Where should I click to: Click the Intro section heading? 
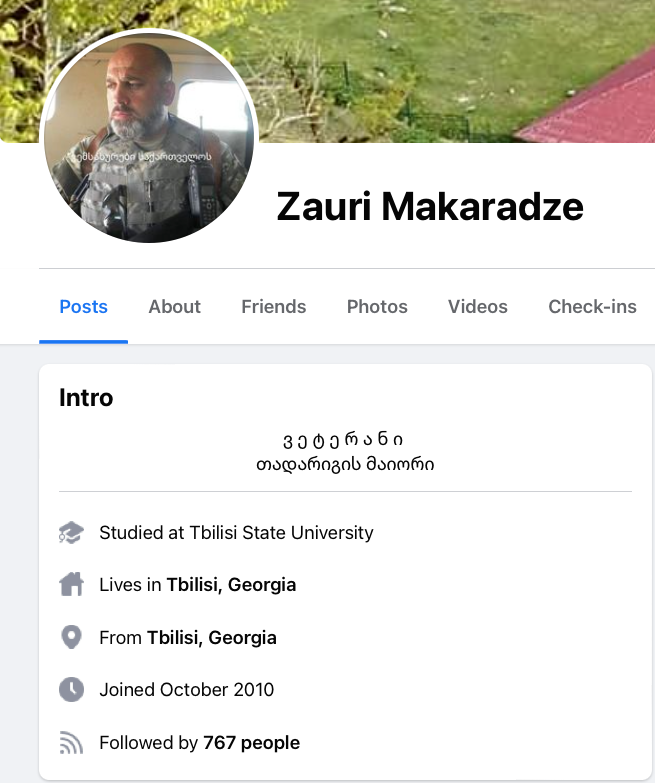86,398
